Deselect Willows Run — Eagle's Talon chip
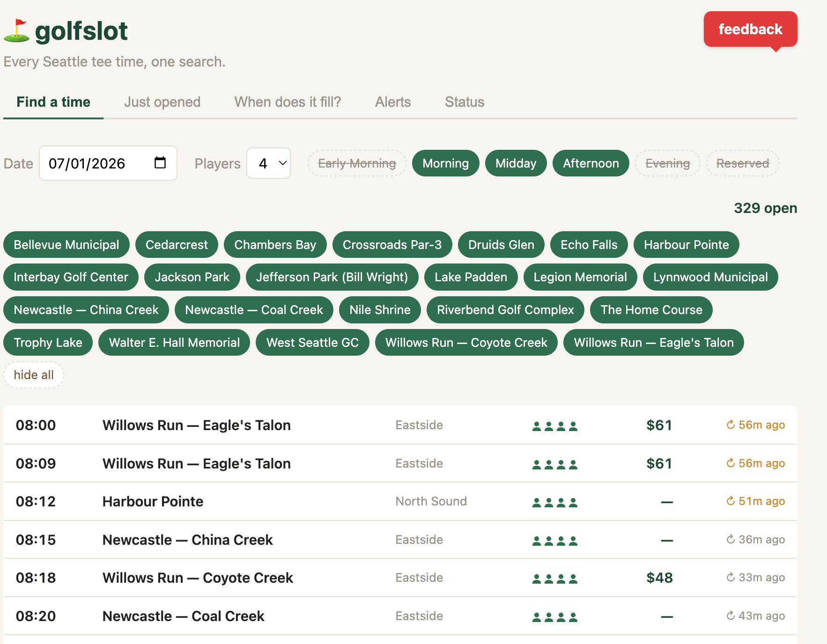This screenshot has width=827, height=644. (654, 343)
